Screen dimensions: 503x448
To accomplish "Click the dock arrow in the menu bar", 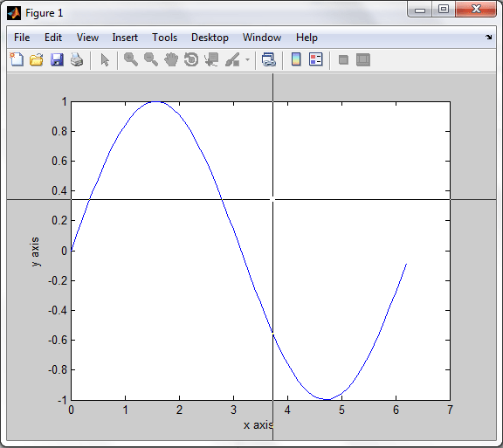I will (488, 37).
